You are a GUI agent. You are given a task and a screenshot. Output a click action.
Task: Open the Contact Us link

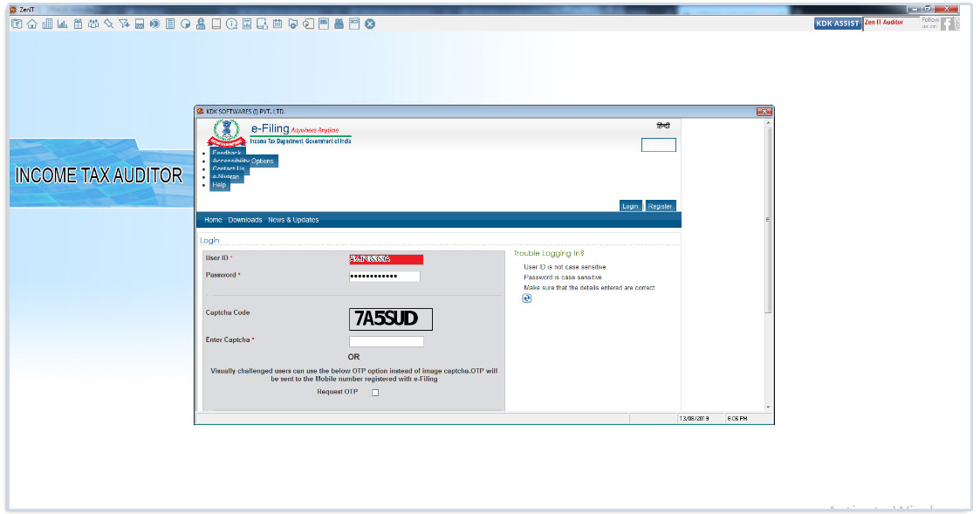[x=229, y=168]
